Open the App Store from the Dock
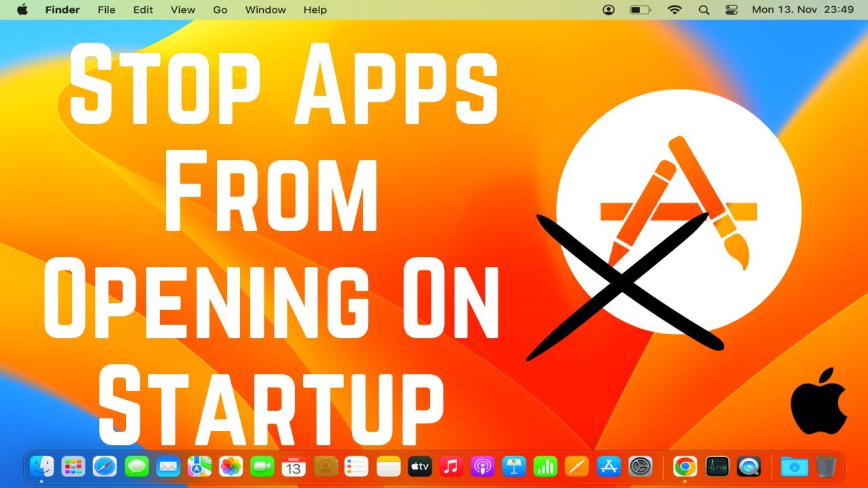This screenshot has height=488, width=868. [x=609, y=466]
